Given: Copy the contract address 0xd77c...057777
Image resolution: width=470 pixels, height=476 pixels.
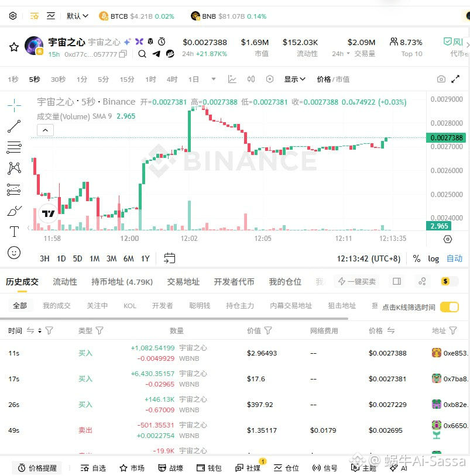Looking at the screenshot, I should pos(123,54).
